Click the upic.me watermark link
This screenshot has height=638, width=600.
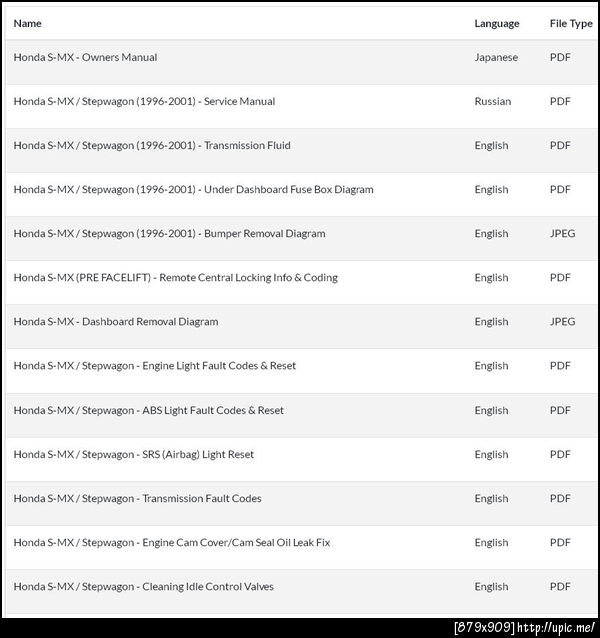click(x=560, y=627)
